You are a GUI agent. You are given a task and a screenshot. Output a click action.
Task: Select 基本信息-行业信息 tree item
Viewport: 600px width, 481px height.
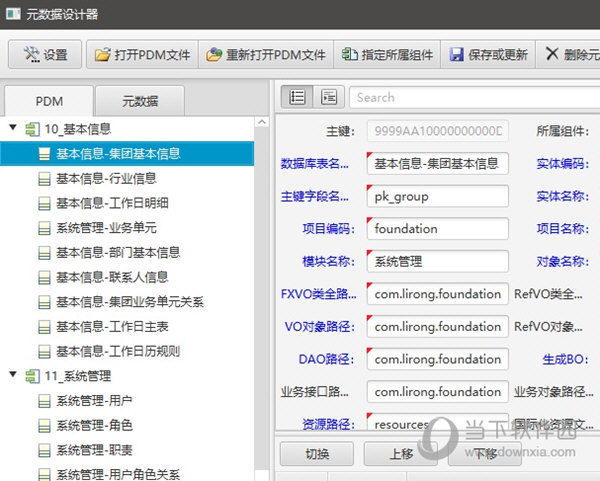[106, 178]
